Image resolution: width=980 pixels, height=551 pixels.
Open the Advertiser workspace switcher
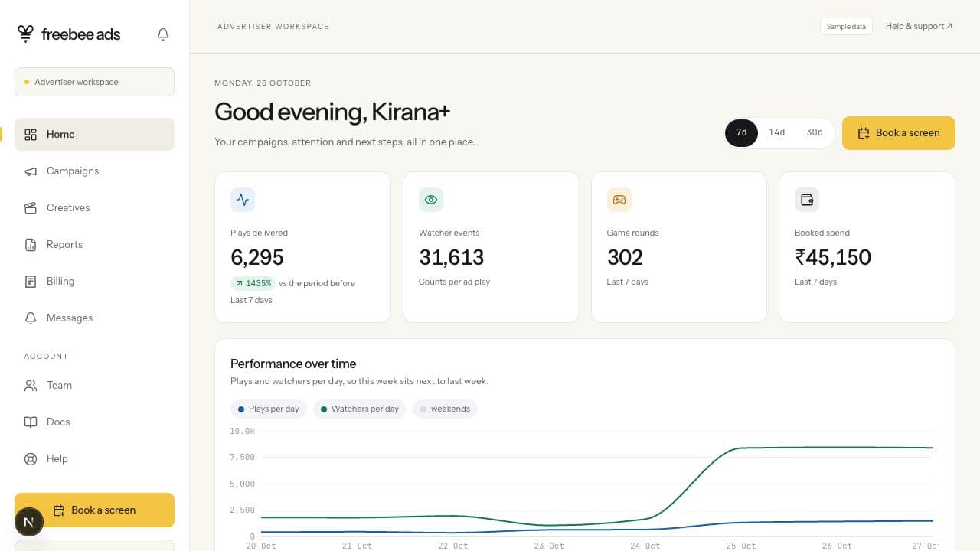(x=94, y=82)
